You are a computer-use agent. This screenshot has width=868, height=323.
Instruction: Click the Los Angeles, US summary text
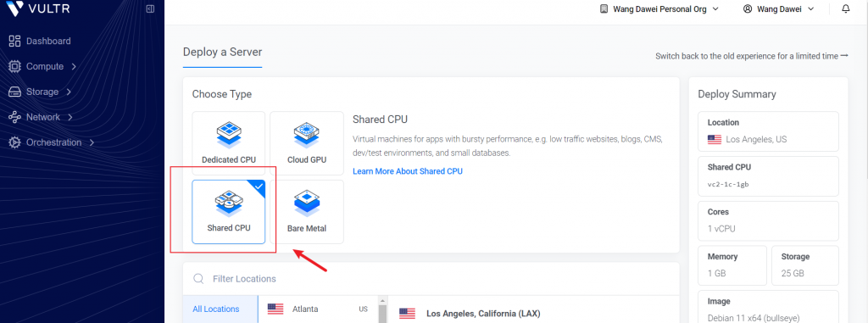click(x=756, y=140)
